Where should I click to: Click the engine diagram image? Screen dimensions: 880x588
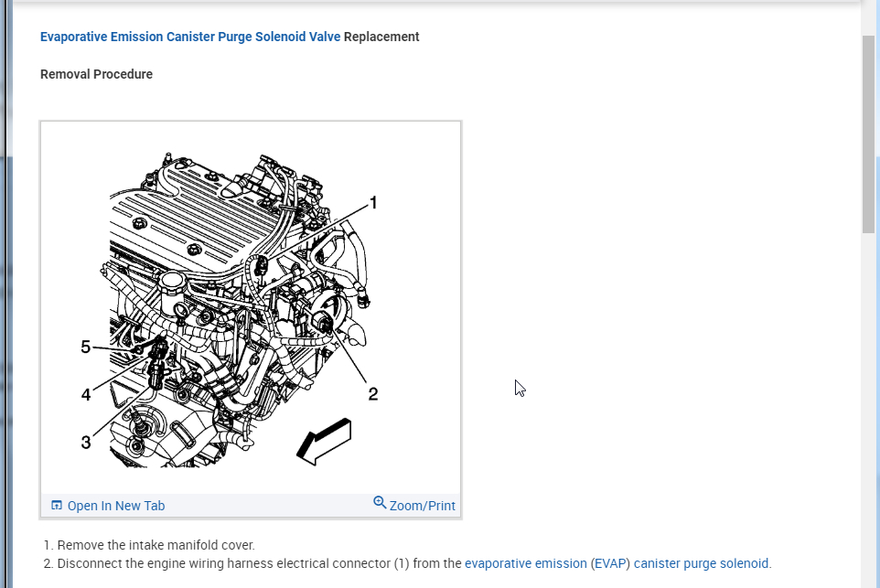coord(251,307)
